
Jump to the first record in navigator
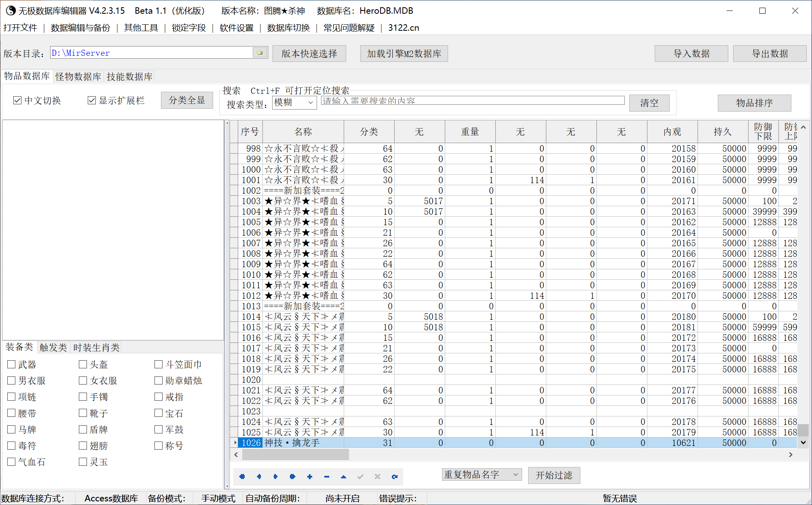[242, 477]
